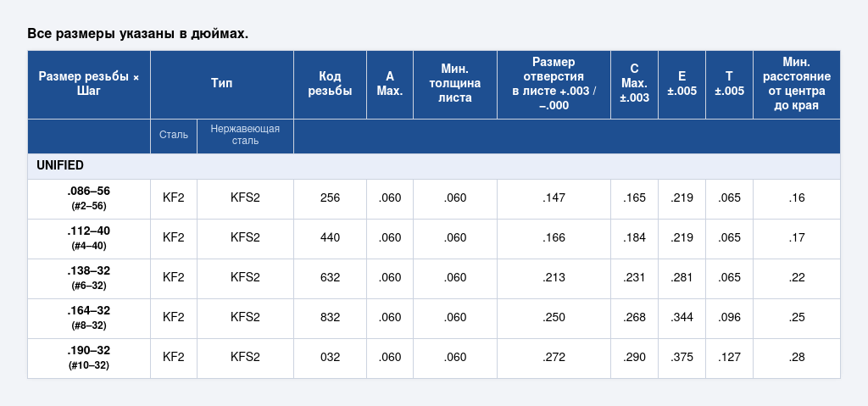868x406 pixels.
Task: Click thread code 832 cell
Action: click(330, 318)
